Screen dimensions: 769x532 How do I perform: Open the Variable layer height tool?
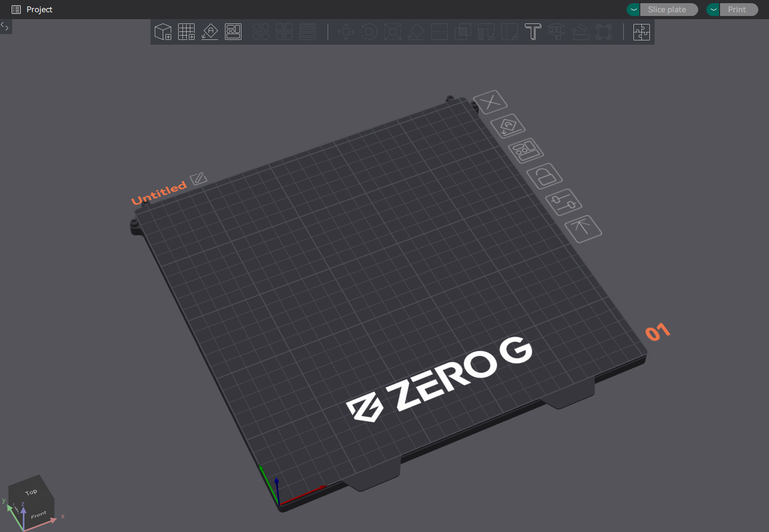(x=307, y=32)
